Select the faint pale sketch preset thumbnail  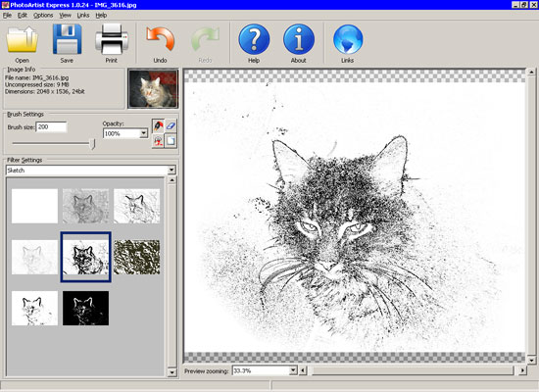coord(34,257)
